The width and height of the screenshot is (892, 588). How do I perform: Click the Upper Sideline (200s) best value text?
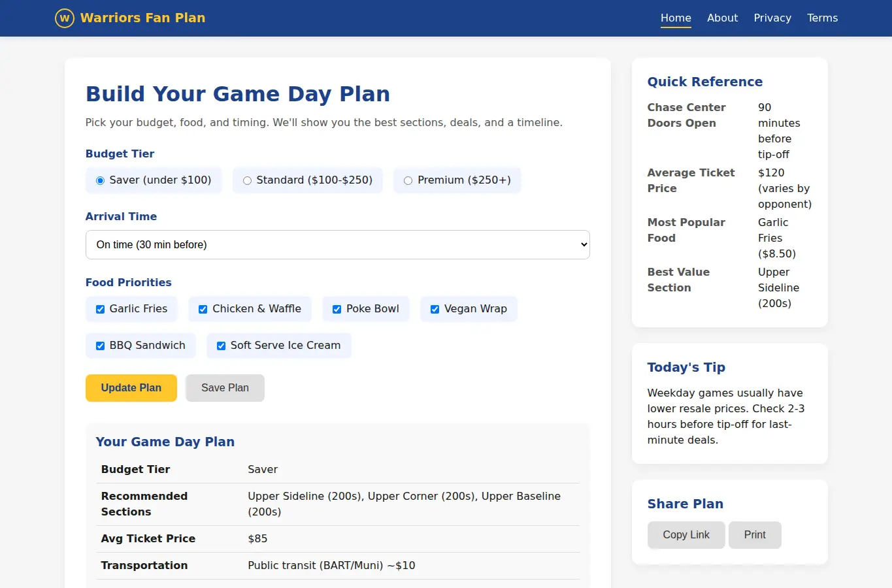pos(778,287)
